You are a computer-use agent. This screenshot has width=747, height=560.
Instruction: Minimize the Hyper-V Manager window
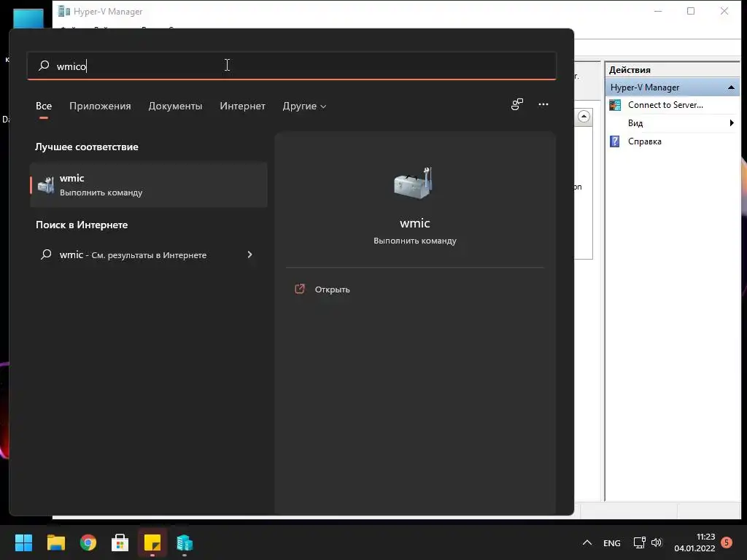coord(658,11)
